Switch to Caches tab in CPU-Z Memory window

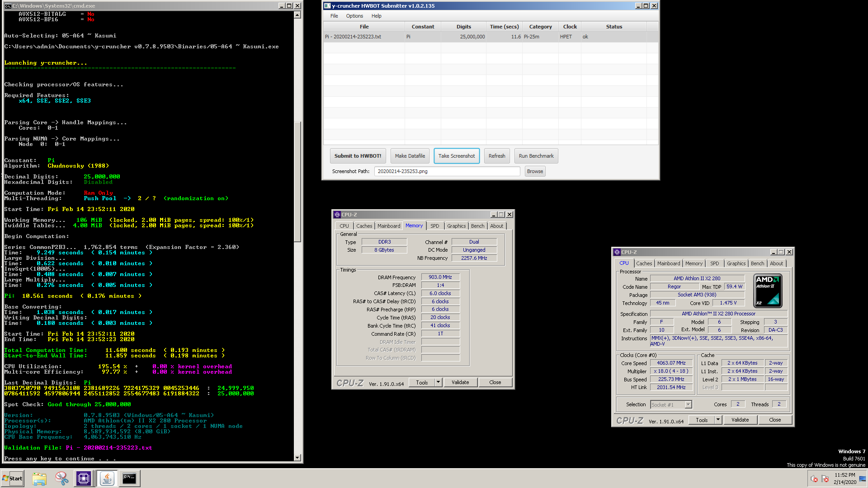click(364, 226)
